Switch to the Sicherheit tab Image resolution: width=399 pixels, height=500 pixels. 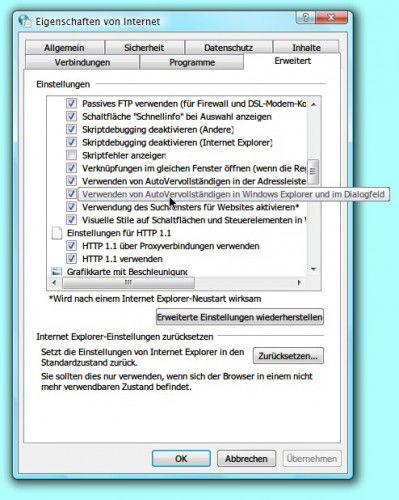(144, 48)
